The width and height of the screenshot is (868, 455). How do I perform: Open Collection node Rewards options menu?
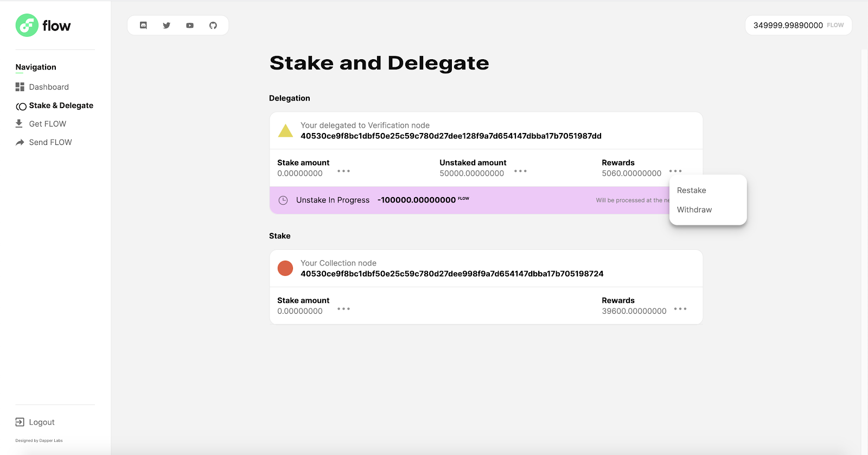(680, 309)
